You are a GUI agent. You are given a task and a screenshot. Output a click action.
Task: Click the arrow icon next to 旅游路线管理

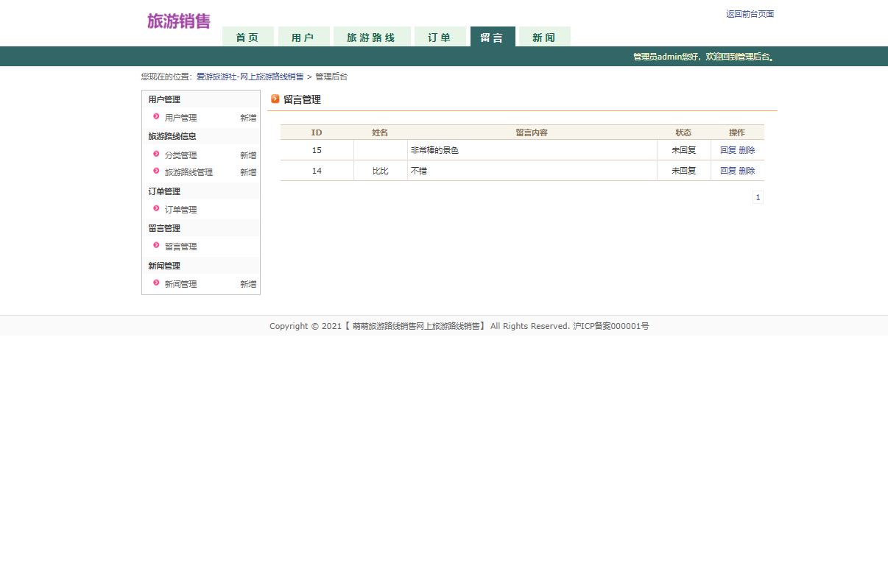pos(155,171)
